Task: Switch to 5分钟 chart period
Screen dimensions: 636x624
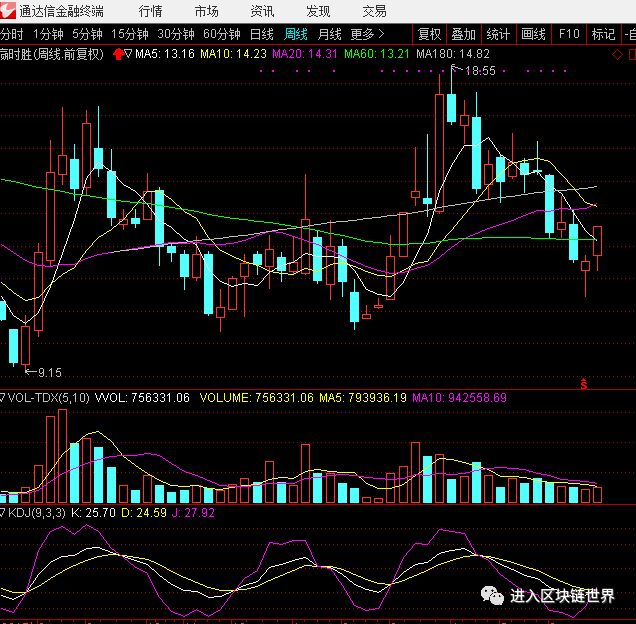Action: (87, 34)
